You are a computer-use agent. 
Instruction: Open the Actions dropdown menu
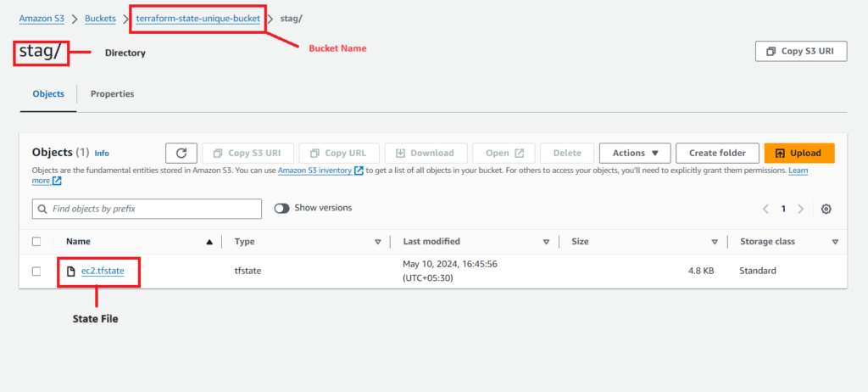(x=635, y=153)
